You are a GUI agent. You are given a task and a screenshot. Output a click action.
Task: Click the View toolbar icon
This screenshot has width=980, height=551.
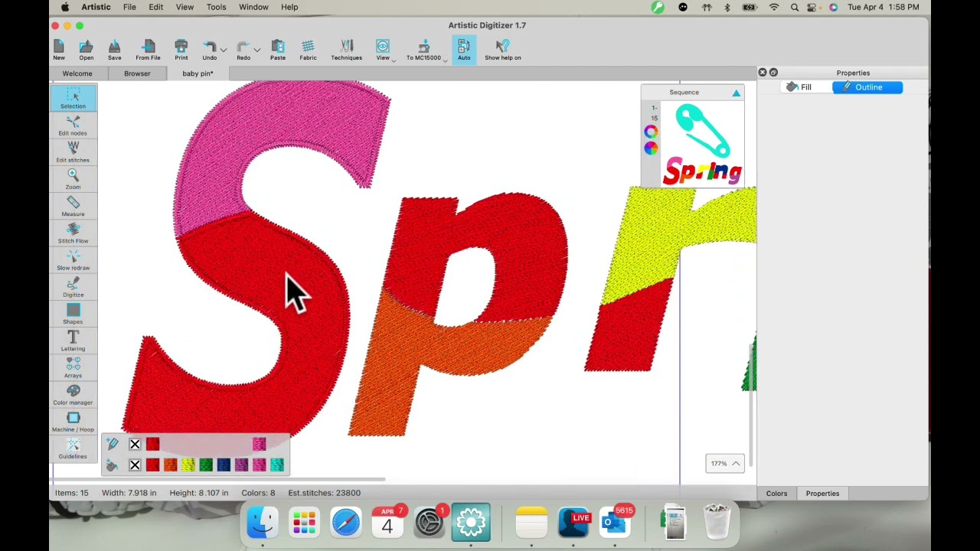point(383,51)
